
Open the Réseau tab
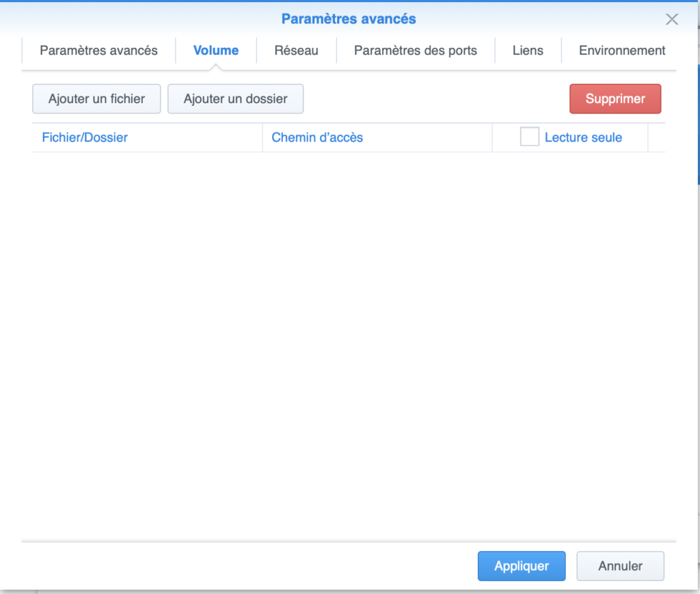pos(296,51)
